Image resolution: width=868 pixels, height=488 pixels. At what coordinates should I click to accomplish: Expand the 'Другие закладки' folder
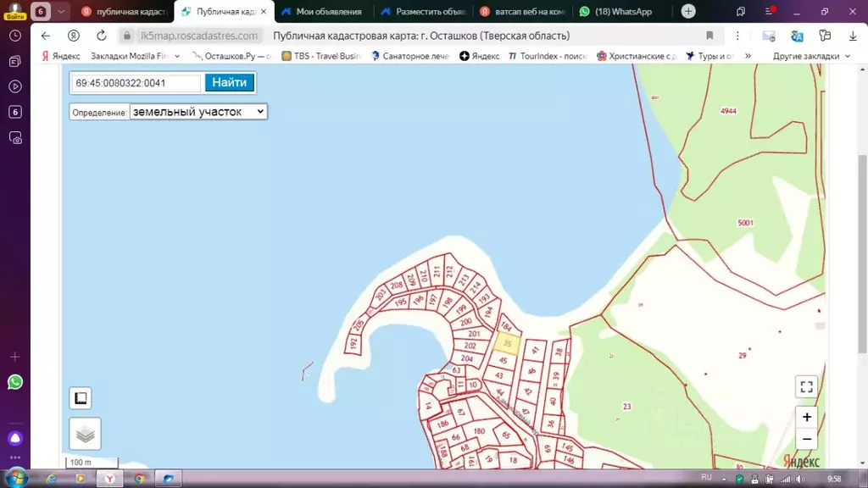click(x=811, y=56)
